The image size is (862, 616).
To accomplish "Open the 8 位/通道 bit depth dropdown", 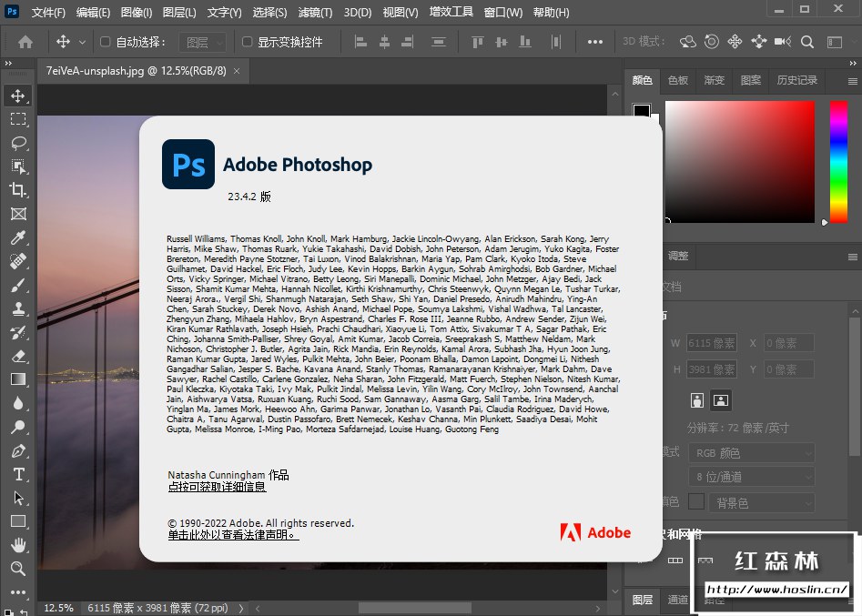I will click(x=752, y=477).
